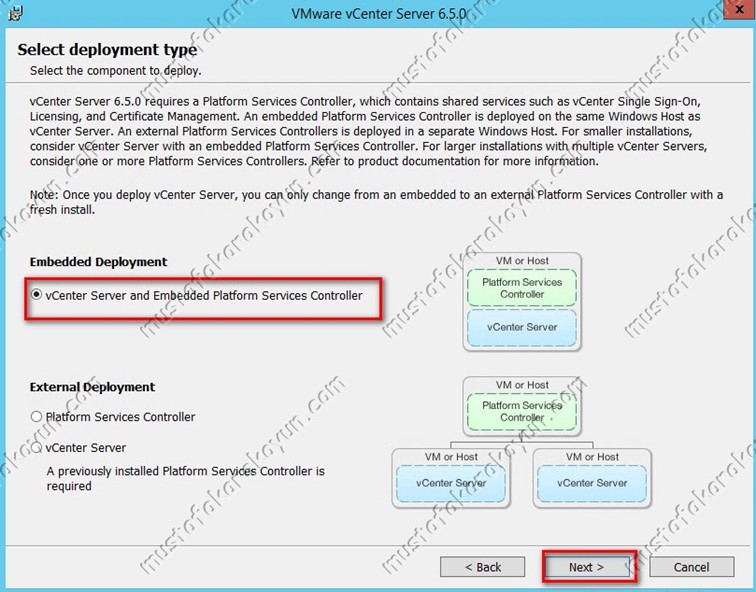Click the note about fresh install

pyautogui.click(x=376, y=202)
